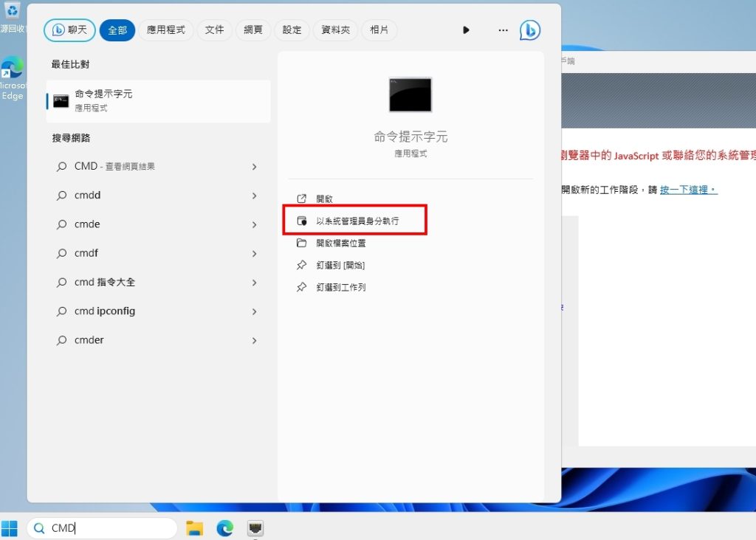Click the Command Prompt icon in best match
Viewport: 756px width, 540px height.
61,100
